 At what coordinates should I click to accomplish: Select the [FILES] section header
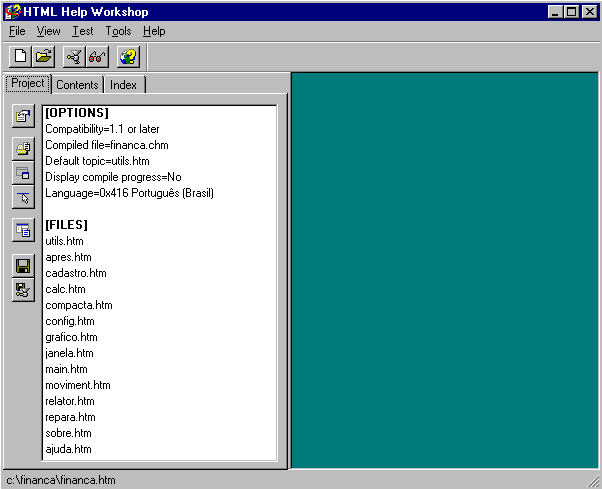pyautogui.click(x=66, y=225)
